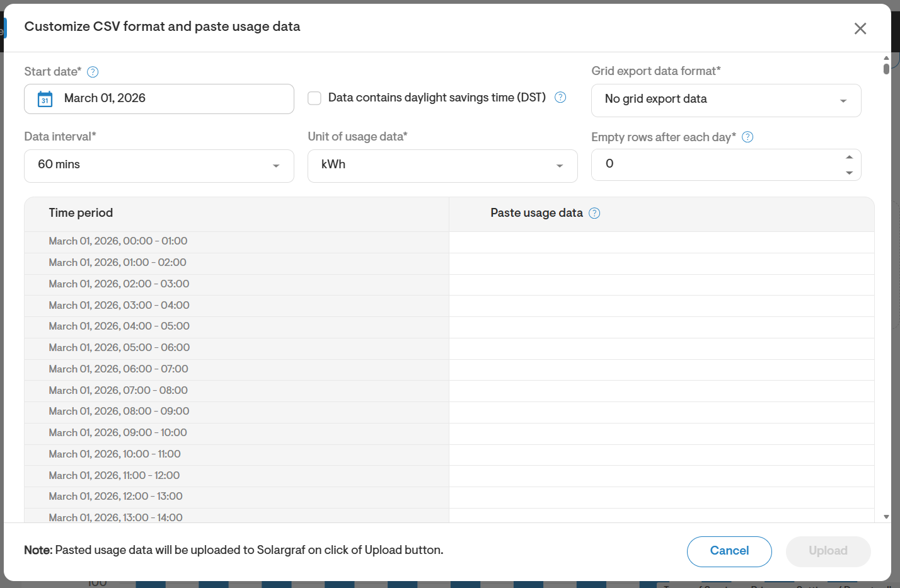Click help icon beside Empty rows after each day

(x=747, y=137)
